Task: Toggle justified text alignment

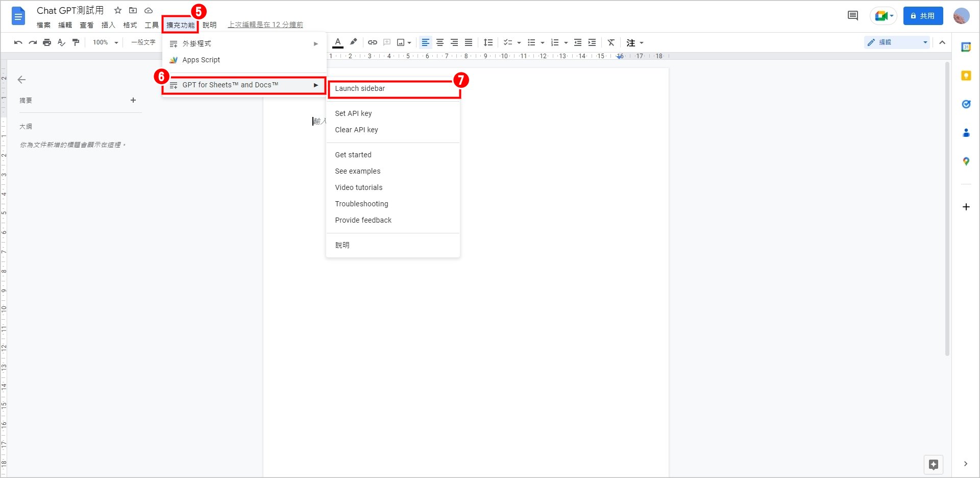Action: (x=469, y=42)
